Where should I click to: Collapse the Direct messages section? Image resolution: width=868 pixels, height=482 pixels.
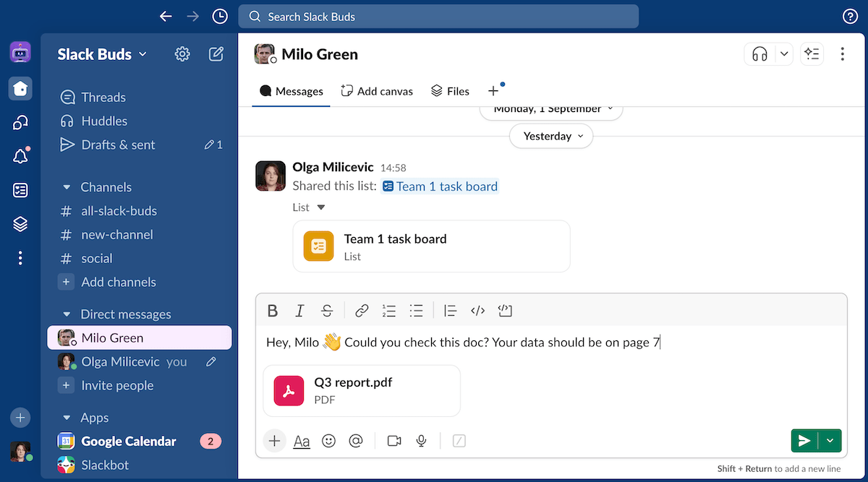click(67, 314)
